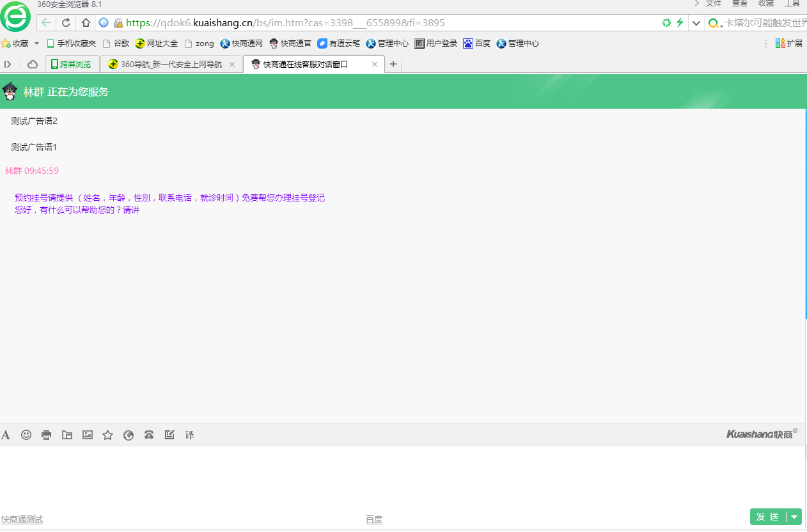The width and height of the screenshot is (807, 532).
Task: Click the send file folder icon
Action: click(67, 435)
